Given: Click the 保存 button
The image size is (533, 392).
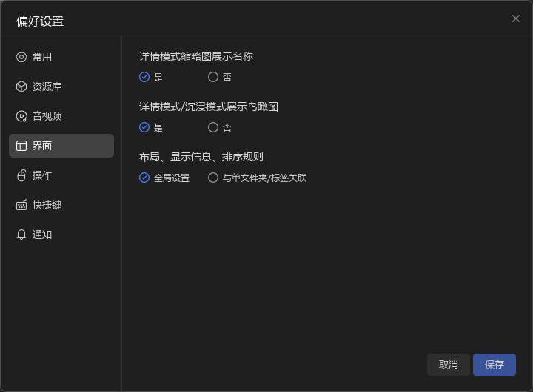Looking at the screenshot, I should [x=495, y=365].
